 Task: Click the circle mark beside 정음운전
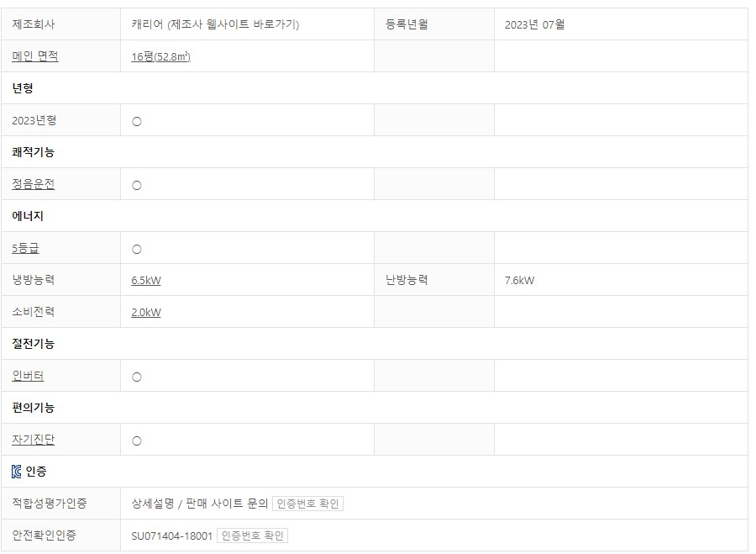click(x=137, y=185)
